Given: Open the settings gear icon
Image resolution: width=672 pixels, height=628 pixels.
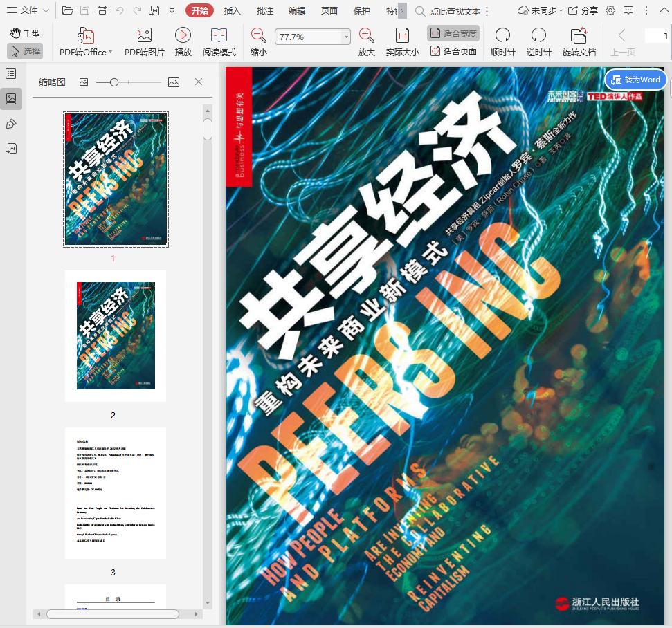Looking at the screenshot, I should point(610,10).
